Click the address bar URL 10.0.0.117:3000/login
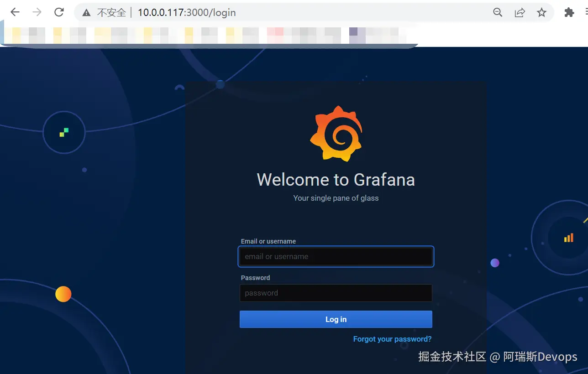Viewport: 588px width, 374px height. tap(187, 13)
